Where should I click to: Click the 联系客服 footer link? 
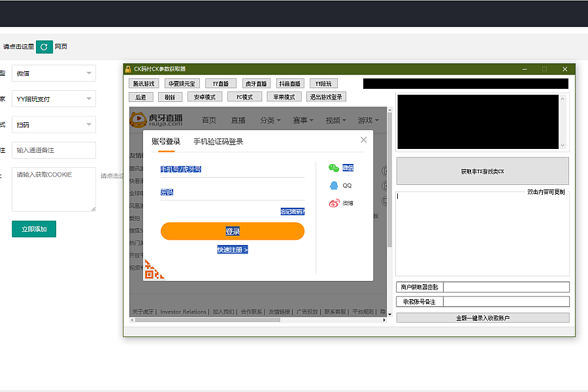335,312
